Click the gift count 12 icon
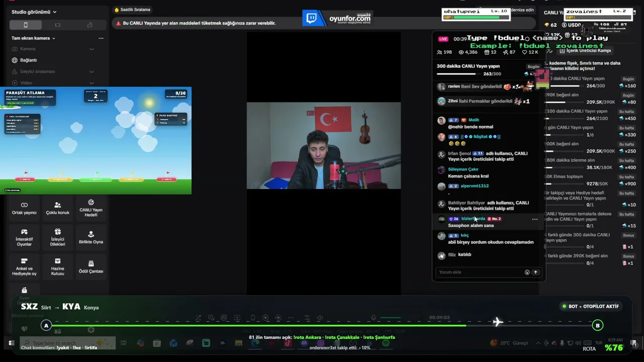 click(x=487, y=52)
